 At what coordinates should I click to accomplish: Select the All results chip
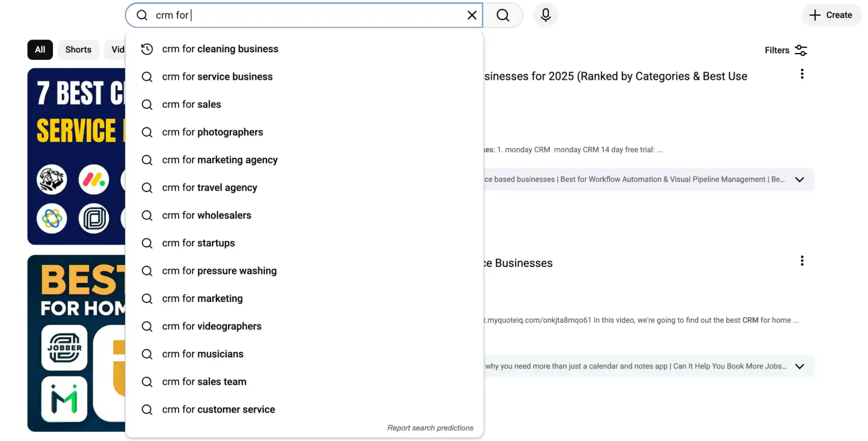pos(40,49)
